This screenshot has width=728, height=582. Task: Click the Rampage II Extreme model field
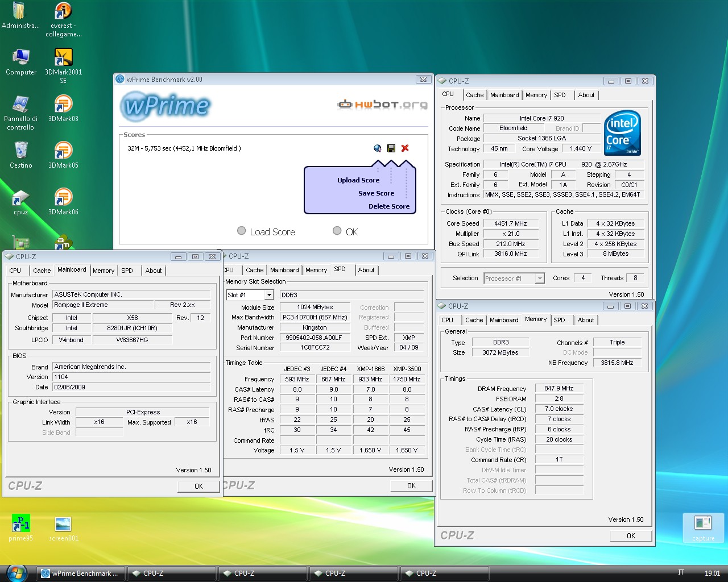click(103, 305)
